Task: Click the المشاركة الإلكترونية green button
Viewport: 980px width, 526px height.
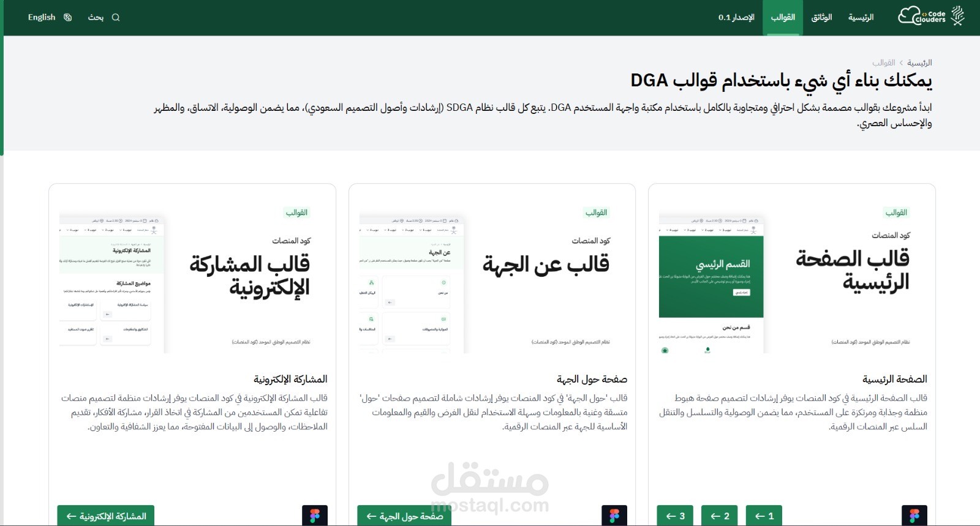Action: tap(106, 516)
